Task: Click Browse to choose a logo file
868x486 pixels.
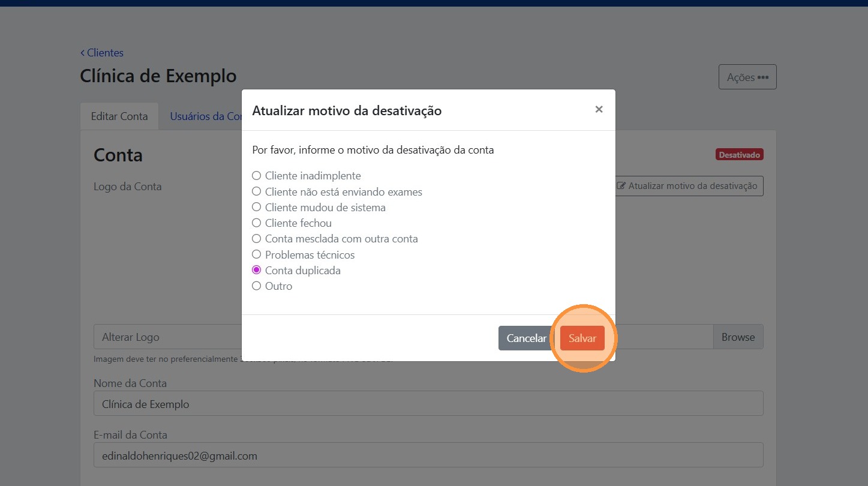Action: click(x=738, y=337)
